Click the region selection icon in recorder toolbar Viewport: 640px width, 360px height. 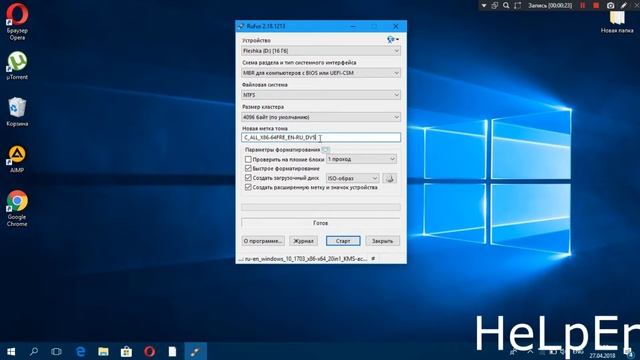tap(518, 5)
